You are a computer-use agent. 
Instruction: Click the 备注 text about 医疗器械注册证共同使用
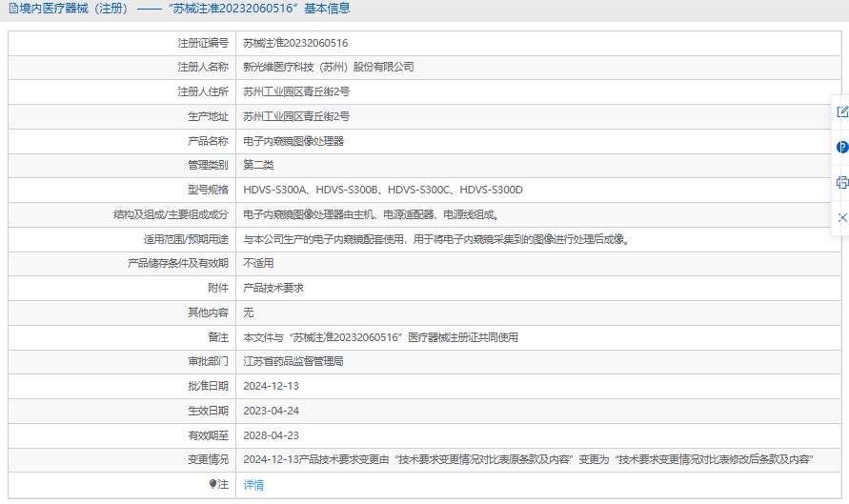click(380, 337)
